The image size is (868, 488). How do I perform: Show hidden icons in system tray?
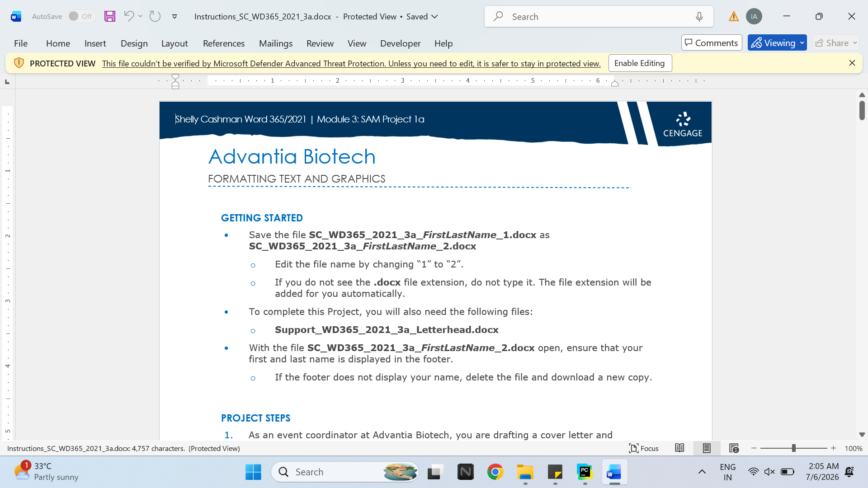click(x=702, y=472)
